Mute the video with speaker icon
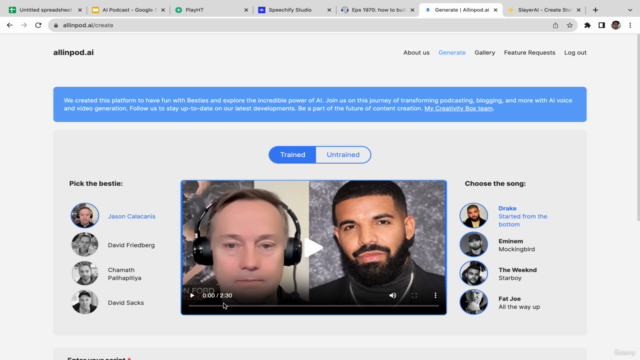Screen dimensions: 640x360 [393, 296]
